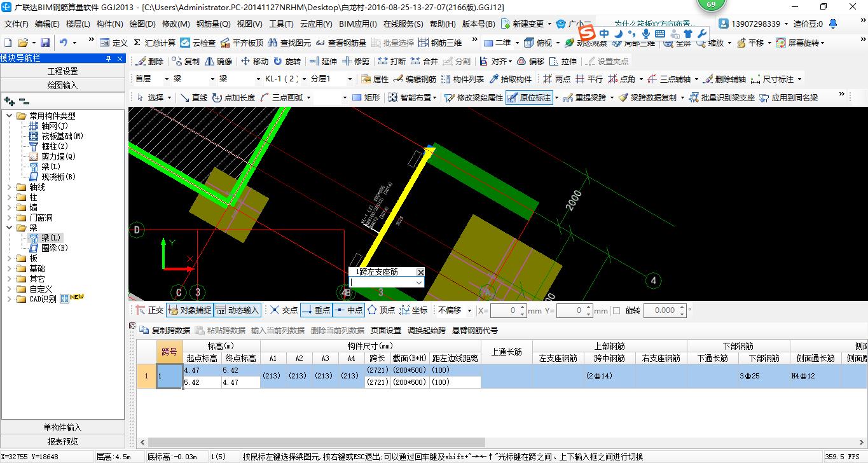The height and width of the screenshot is (463, 868).
Task: Expand the 板 tree node
Action: [10, 258]
